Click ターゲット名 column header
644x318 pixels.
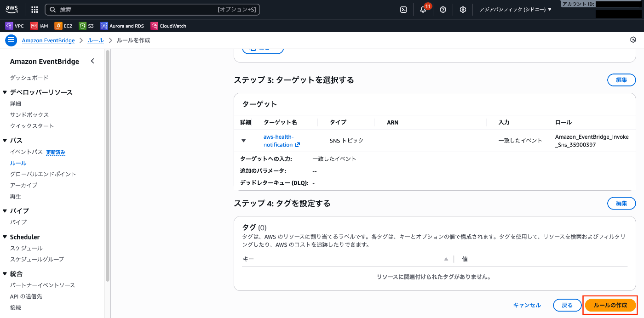pyautogui.click(x=280, y=122)
